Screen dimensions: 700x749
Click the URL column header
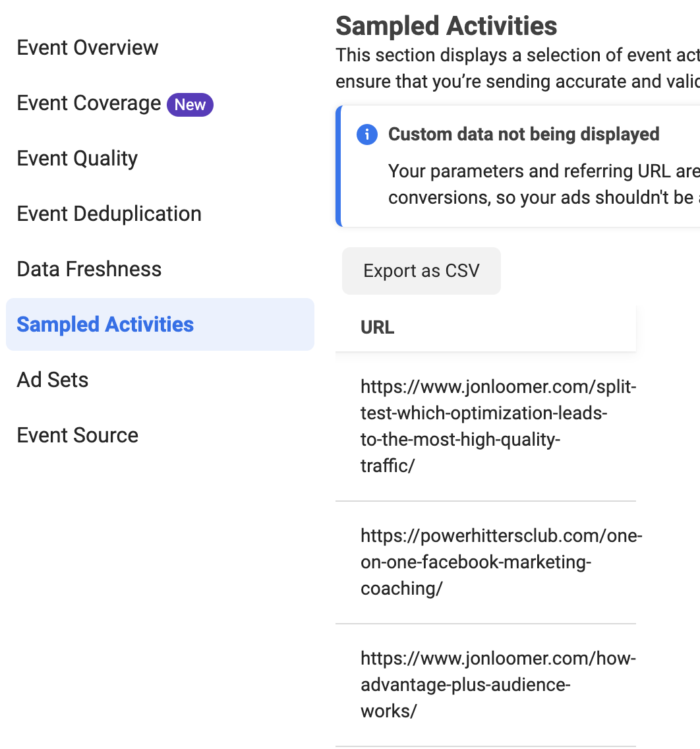[377, 328]
